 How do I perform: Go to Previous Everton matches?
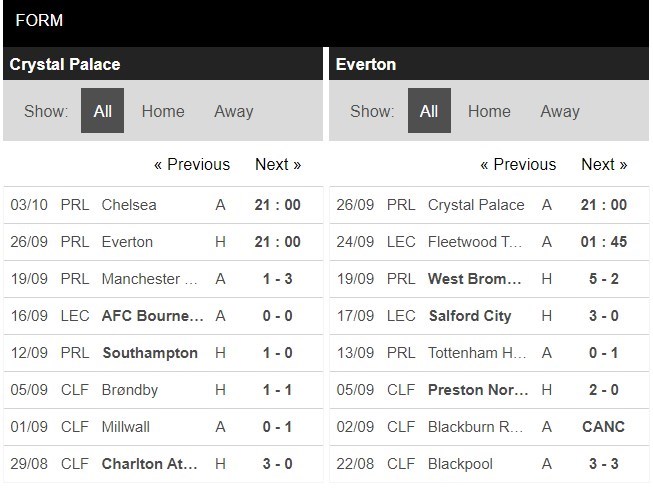tap(518, 164)
